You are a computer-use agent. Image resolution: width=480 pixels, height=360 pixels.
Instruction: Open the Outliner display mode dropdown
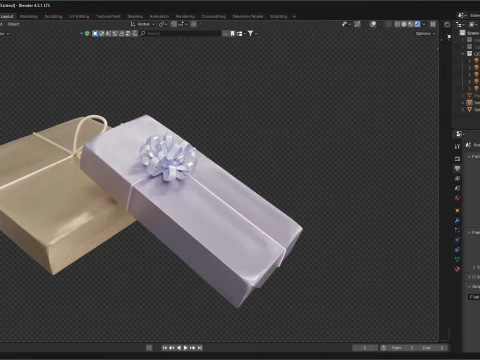click(474, 24)
